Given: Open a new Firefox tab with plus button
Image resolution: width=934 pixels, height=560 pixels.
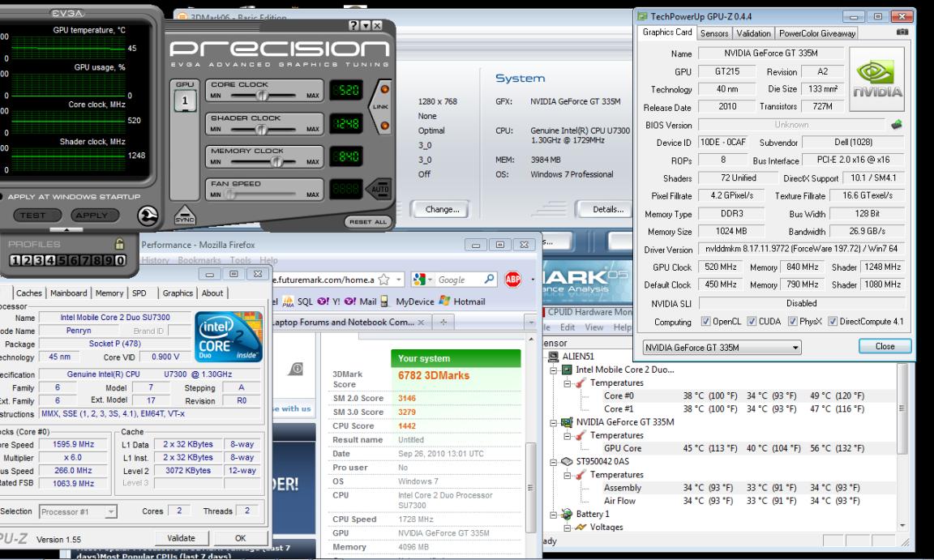Looking at the screenshot, I should tap(443, 322).
